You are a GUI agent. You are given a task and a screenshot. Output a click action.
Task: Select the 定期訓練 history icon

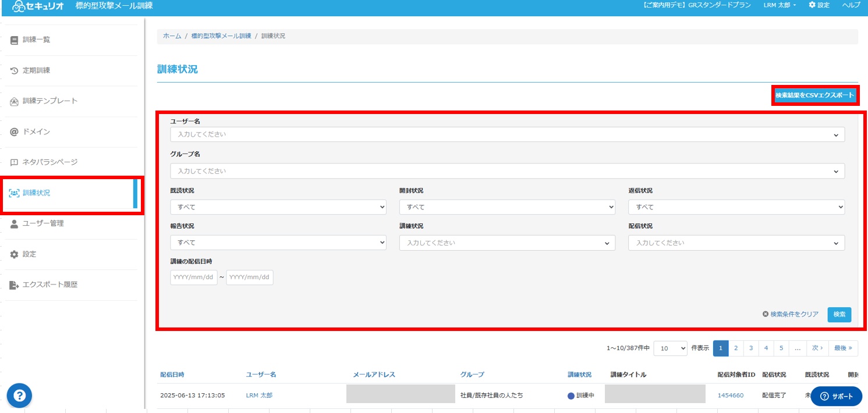(x=15, y=70)
